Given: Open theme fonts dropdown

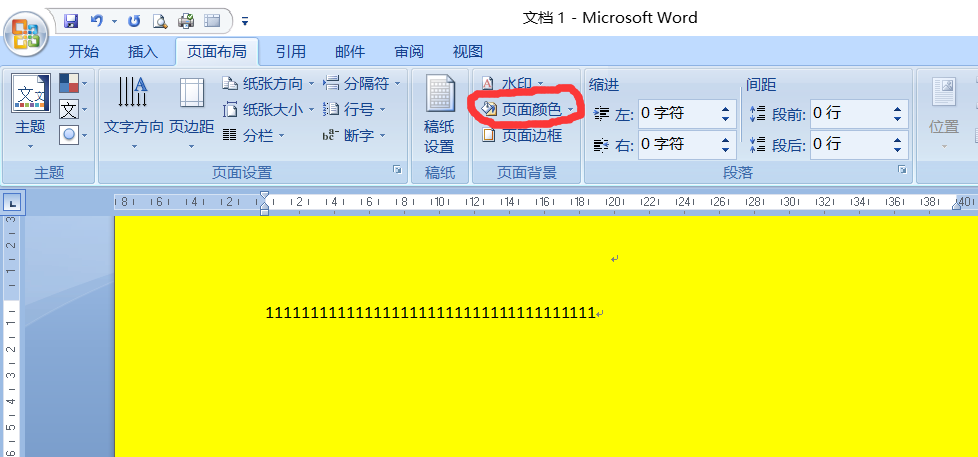Looking at the screenshot, I should 73,109.
